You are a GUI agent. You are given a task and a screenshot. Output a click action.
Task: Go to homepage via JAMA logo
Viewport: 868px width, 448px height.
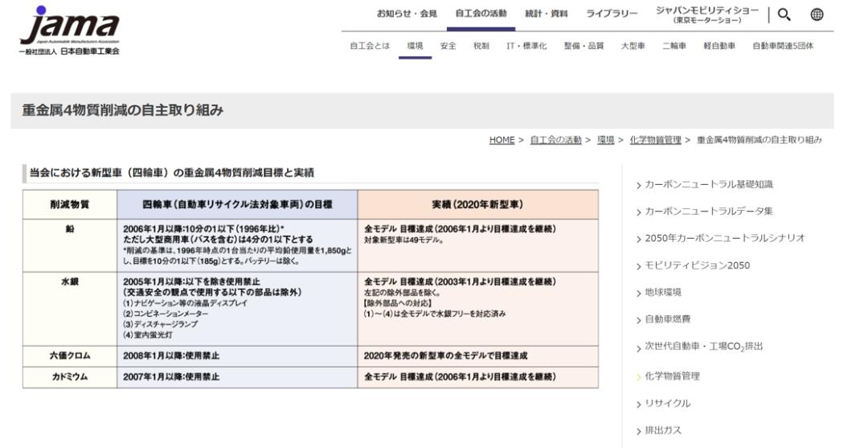pyautogui.click(x=70, y=30)
